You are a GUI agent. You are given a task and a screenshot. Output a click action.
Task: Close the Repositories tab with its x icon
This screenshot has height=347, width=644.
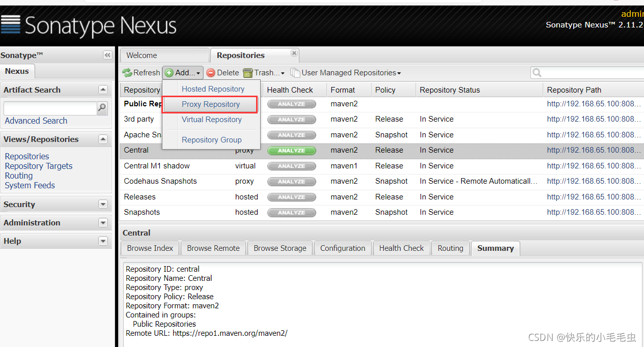click(x=294, y=53)
